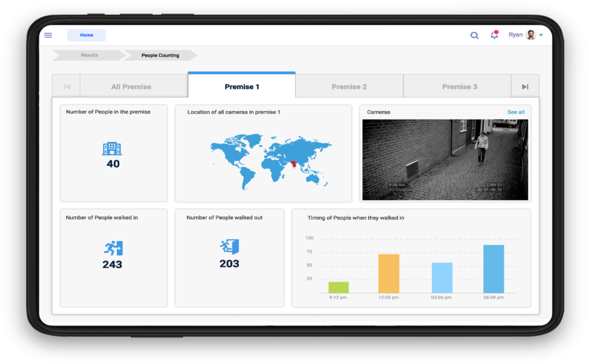The width and height of the screenshot is (589, 364).
Task: Click the walked-out exit door icon
Action: [x=230, y=247]
